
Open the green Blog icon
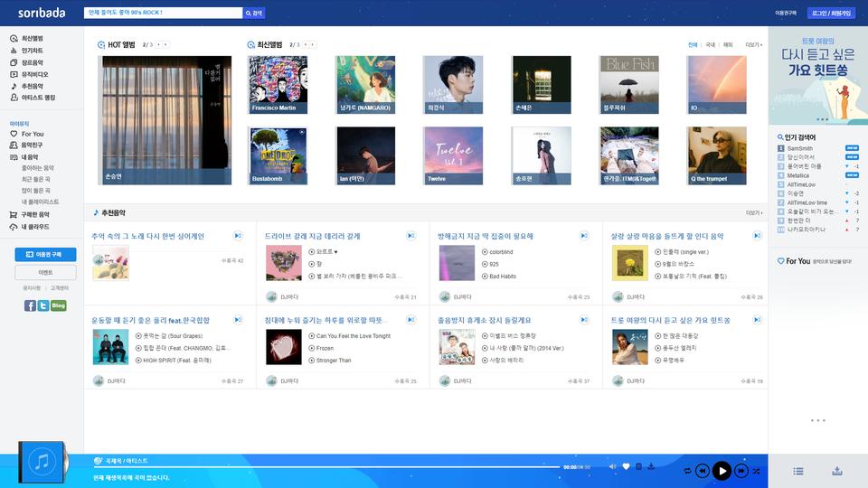(x=58, y=305)
